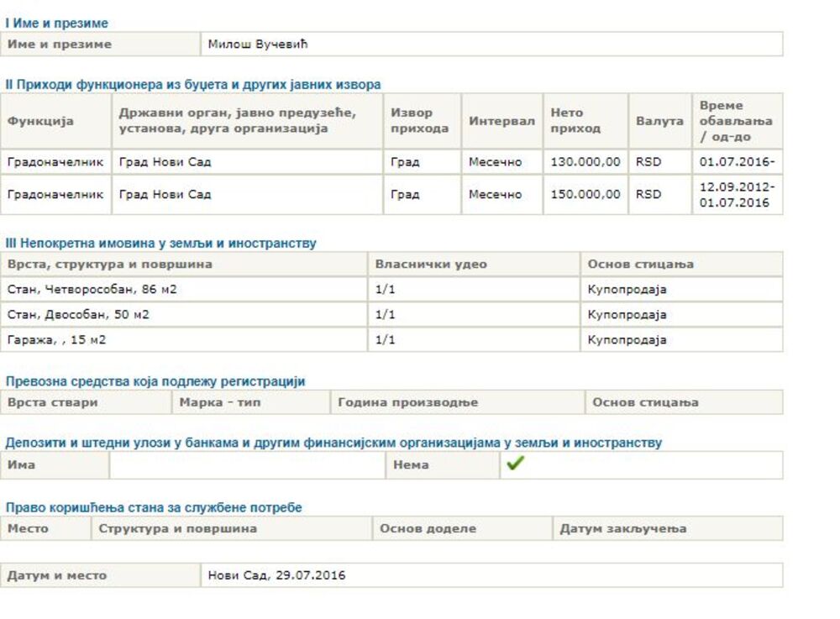Click the II Приходи функционера section heading
Screen dimensions: 840x619
193,85
